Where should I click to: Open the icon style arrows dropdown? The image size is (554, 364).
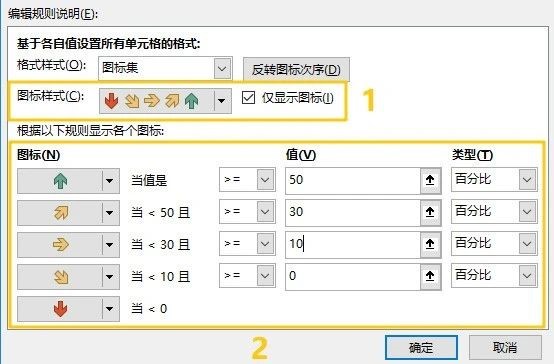pos(165,101)
